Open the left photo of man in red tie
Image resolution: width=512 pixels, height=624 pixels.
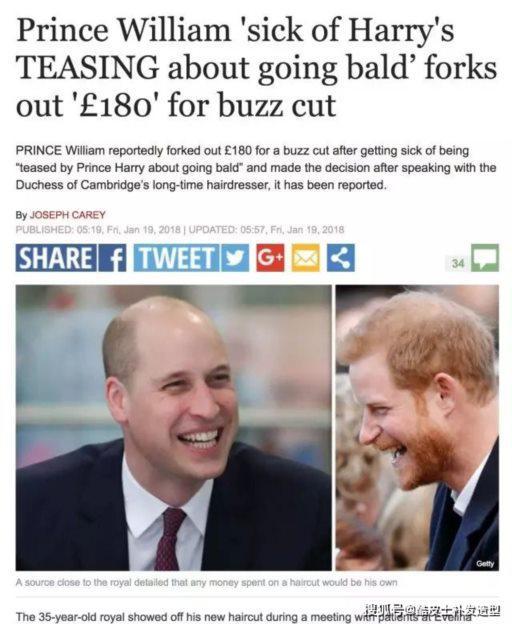click(173, 427)
